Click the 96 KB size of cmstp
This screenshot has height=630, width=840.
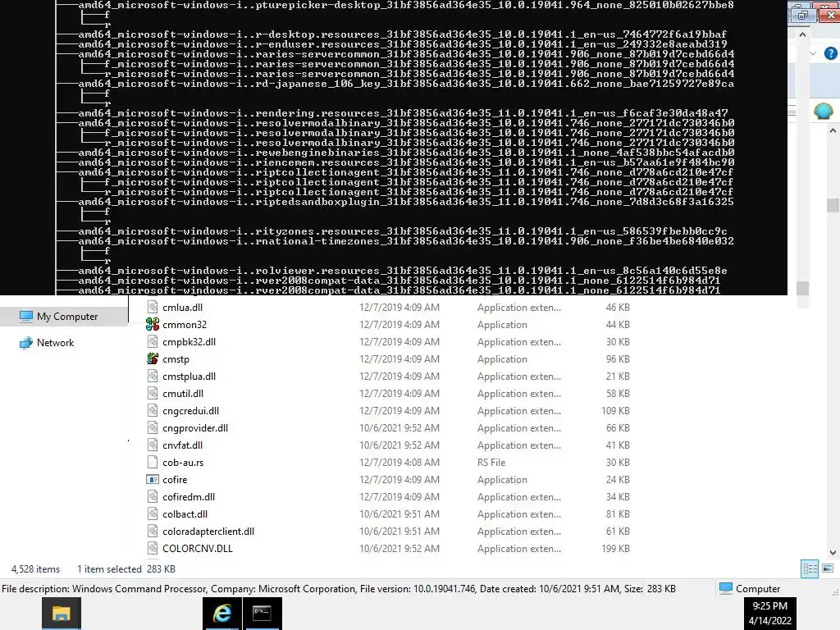coord(617,358)
